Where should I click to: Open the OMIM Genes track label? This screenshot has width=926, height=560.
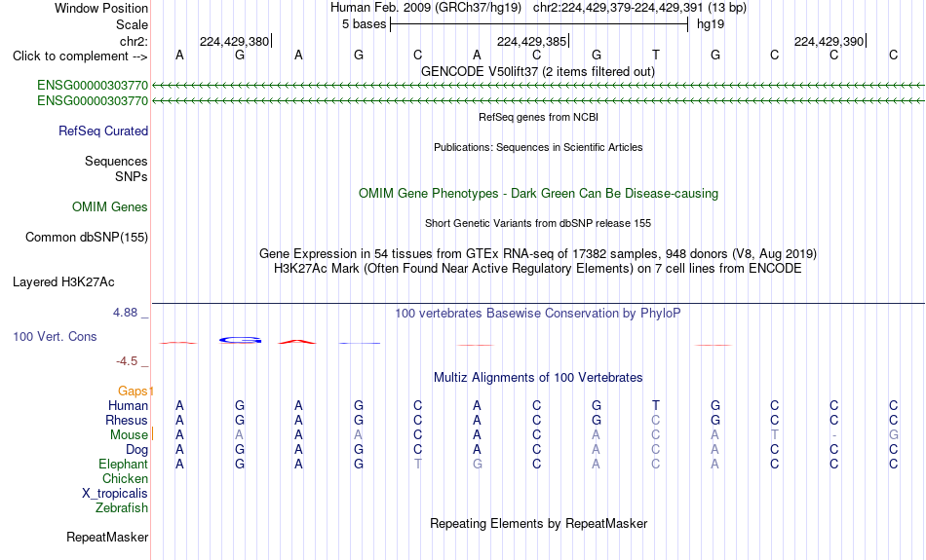point(109,207)
